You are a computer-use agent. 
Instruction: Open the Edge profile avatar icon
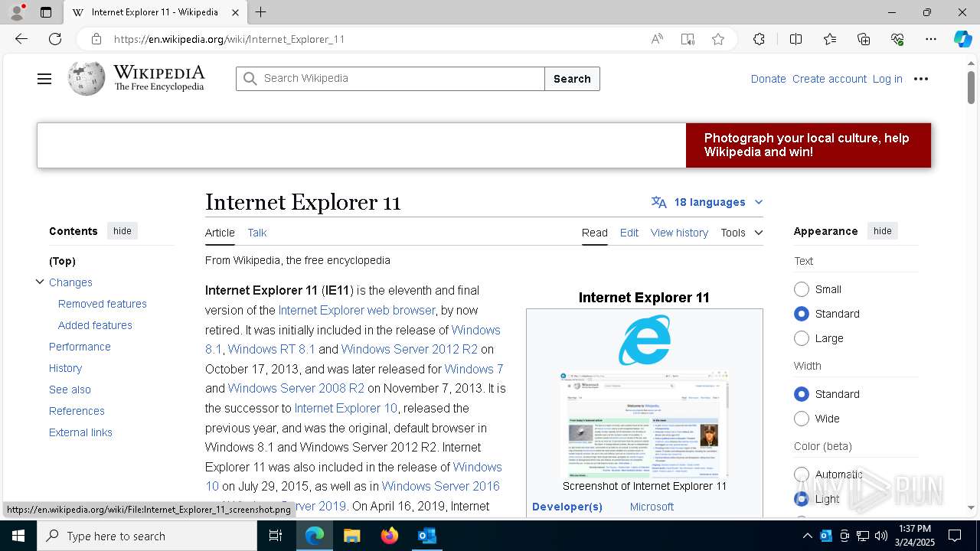point(17,12)
